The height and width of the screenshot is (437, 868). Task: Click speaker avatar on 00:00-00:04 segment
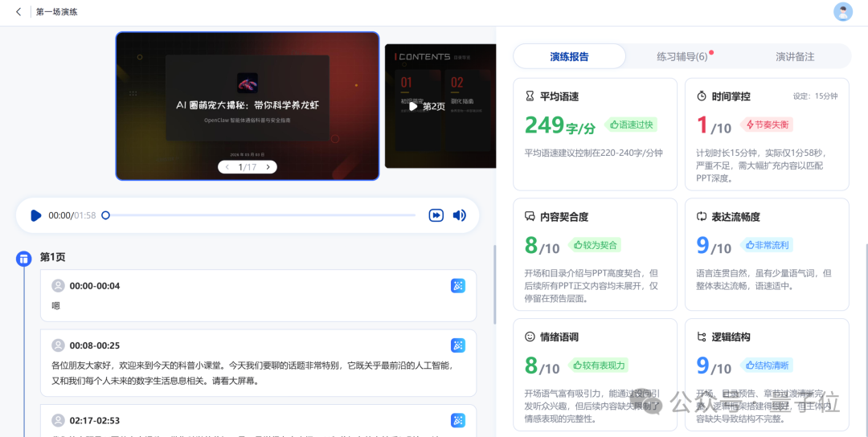click(x=58, y=286)
